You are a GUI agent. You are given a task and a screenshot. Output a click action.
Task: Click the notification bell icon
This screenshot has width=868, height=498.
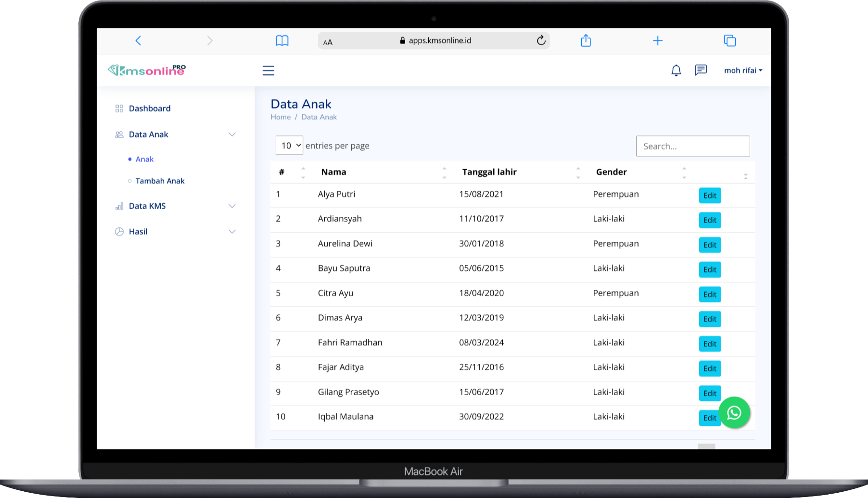pos(676,71)
